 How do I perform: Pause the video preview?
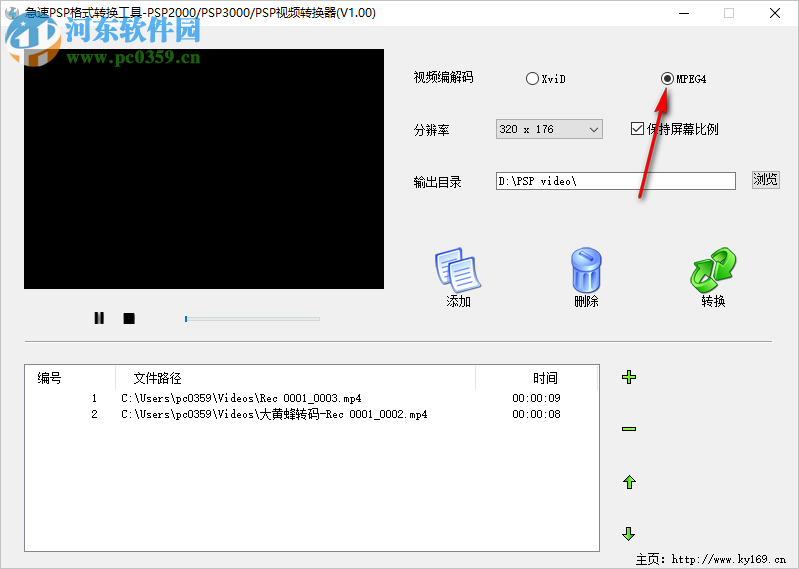[99, 318]
